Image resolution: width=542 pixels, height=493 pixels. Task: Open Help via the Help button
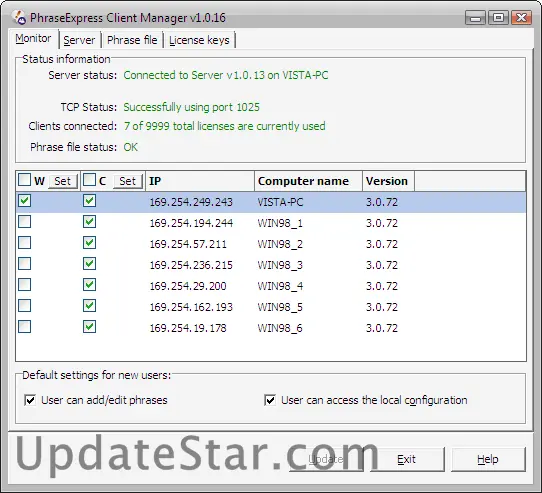(488, 459)
